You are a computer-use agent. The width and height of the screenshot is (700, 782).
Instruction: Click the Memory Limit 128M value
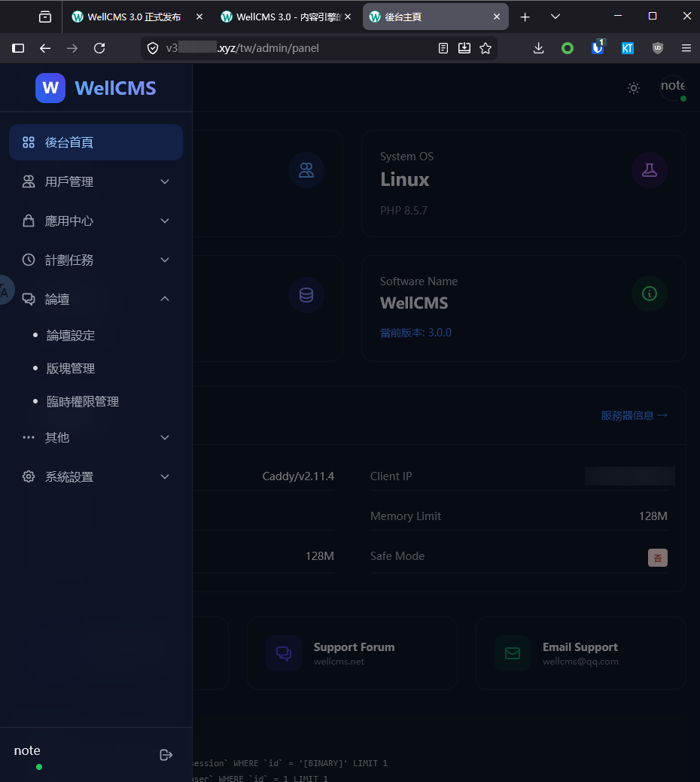coord(653,516)
